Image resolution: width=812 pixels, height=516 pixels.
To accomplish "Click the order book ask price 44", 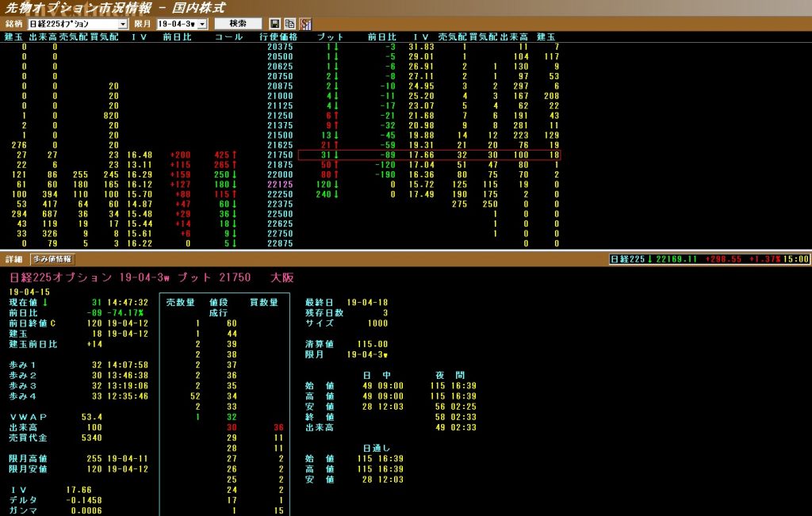I will [x=232, y=334].
